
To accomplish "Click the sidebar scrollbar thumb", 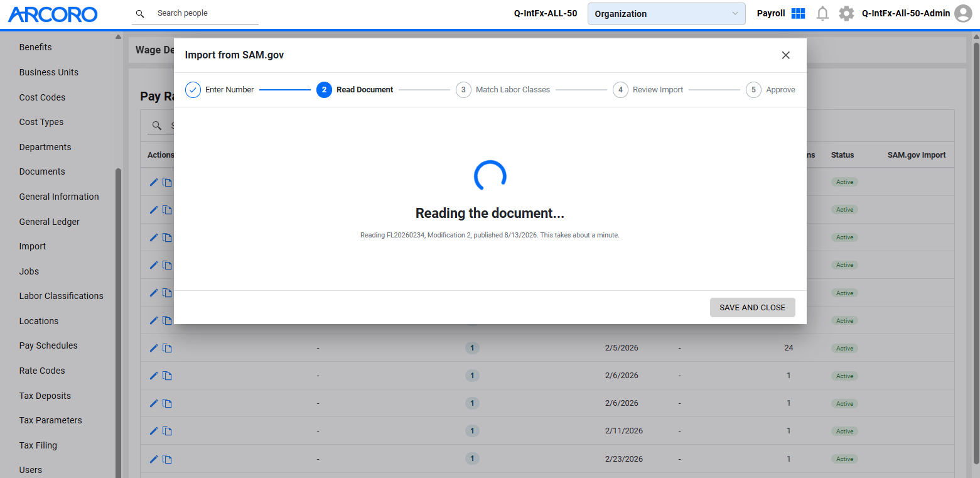I will (118, 323).
